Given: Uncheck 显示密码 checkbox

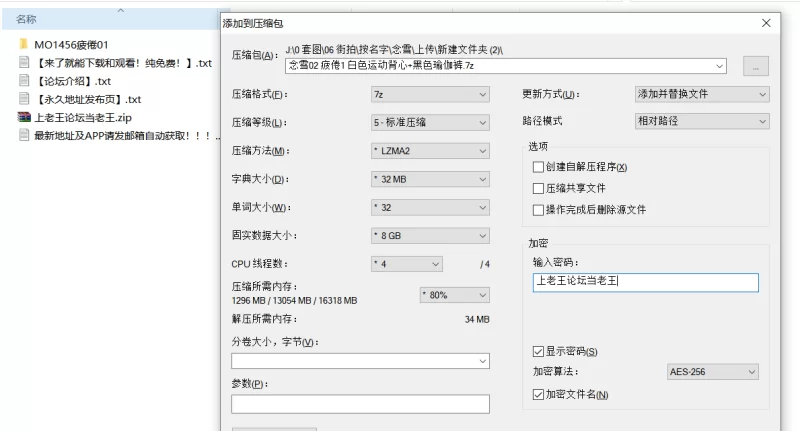Looking at the screenshot, I should pos(539,351).
